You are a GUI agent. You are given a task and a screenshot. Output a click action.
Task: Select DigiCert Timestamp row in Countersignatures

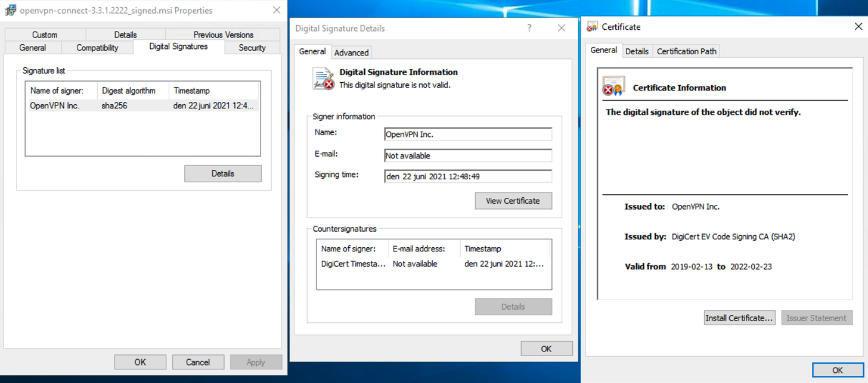433,264
